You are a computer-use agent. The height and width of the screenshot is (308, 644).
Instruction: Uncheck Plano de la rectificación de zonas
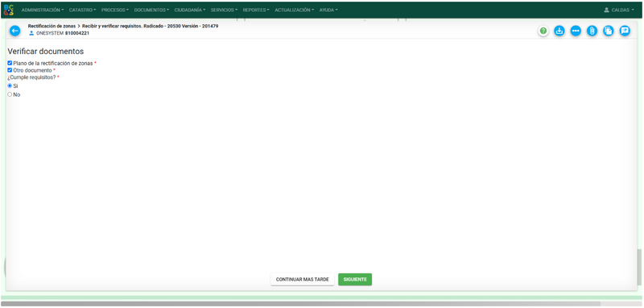10,64
